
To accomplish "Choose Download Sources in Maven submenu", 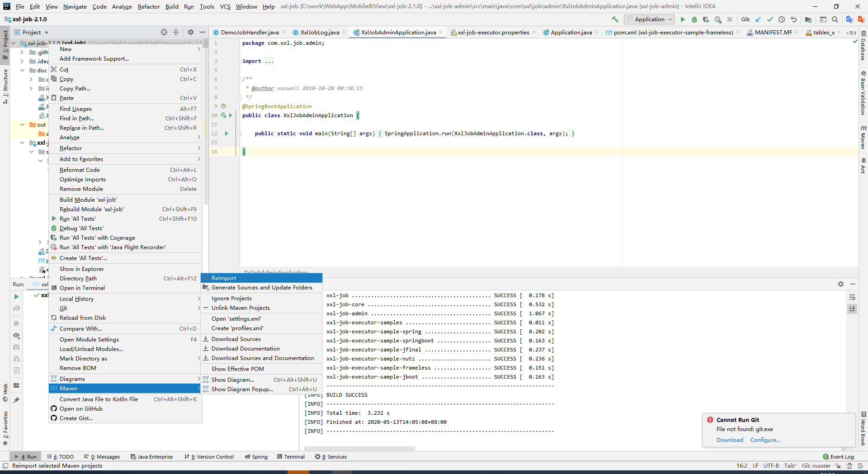I will coord(262,339).
